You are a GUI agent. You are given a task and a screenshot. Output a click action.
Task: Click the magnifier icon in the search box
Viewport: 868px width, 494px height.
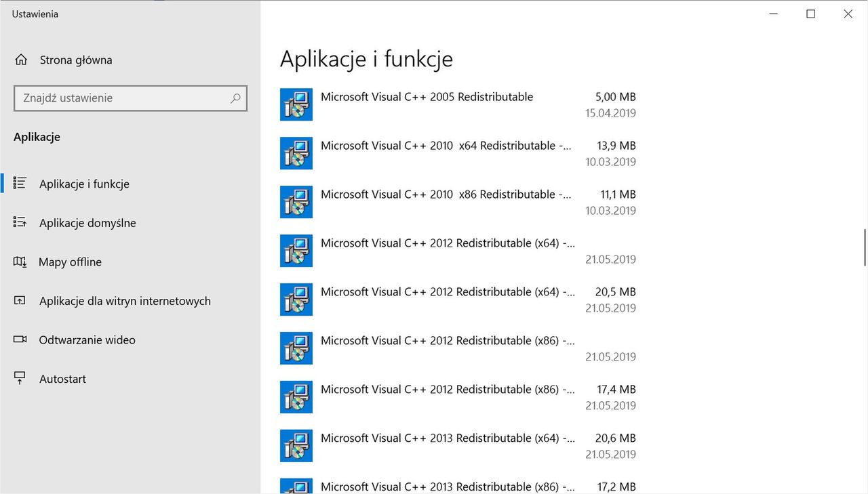[x=235, y=98]
